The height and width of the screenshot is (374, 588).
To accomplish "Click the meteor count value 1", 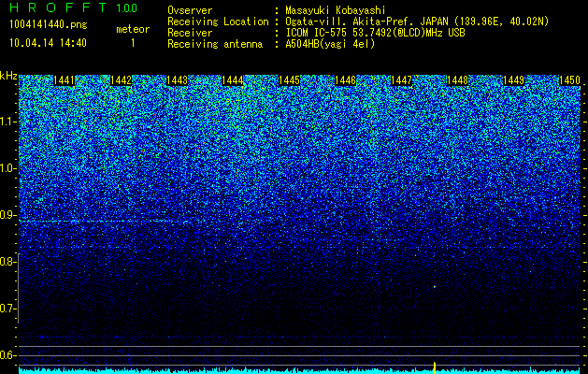I will 133,43.
